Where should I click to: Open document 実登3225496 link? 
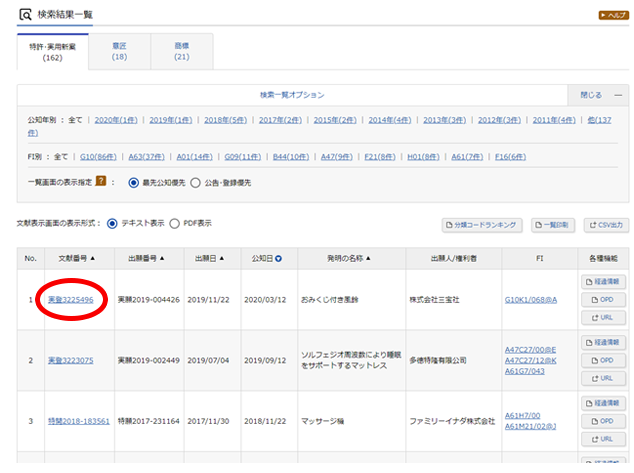[71, 299]
